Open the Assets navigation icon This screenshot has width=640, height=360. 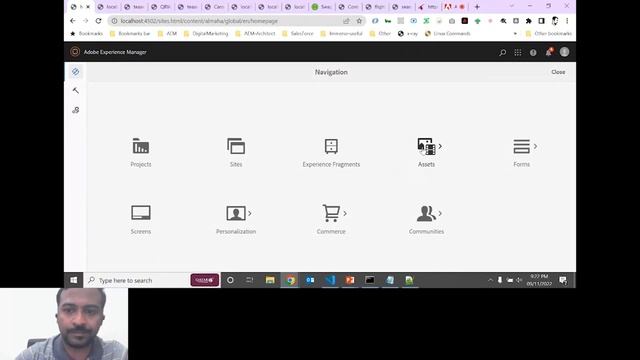426,147
